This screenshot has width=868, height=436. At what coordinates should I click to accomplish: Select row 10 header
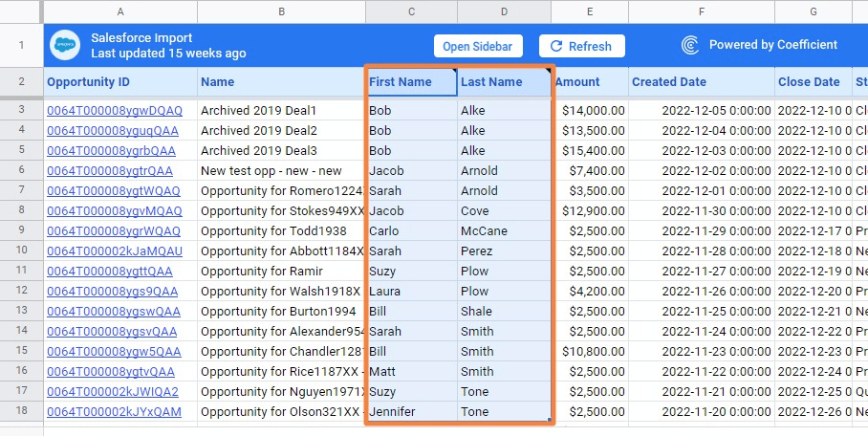22,251
